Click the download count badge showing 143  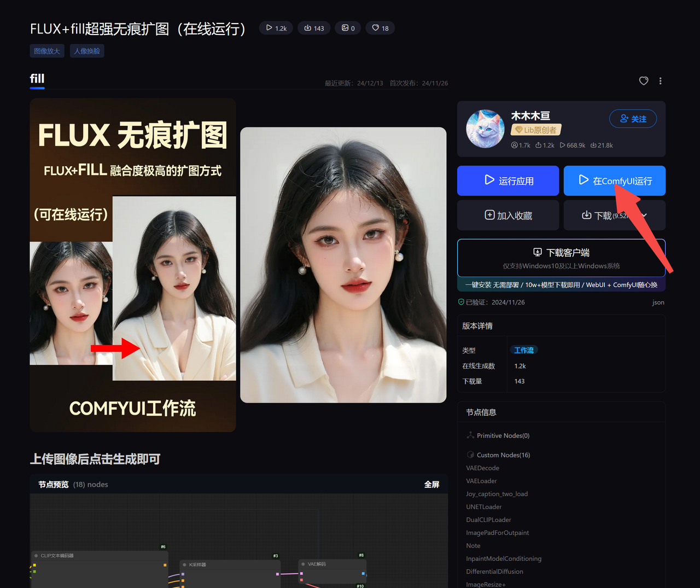(314, 28)
